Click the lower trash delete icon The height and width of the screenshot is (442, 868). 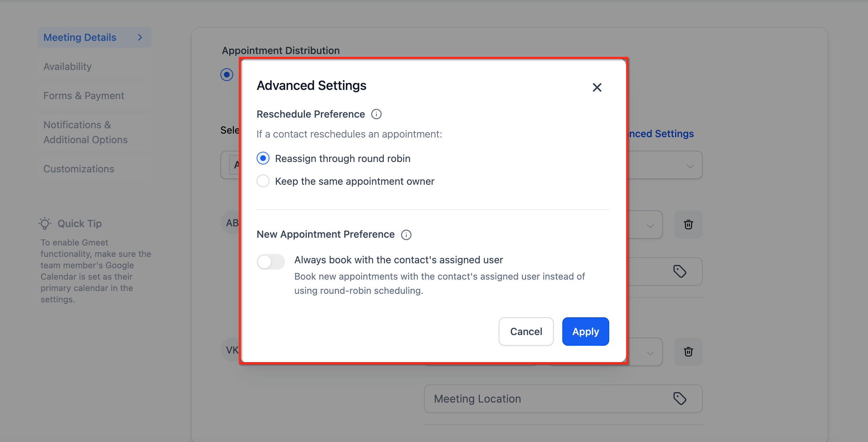[x=688, y=352]
